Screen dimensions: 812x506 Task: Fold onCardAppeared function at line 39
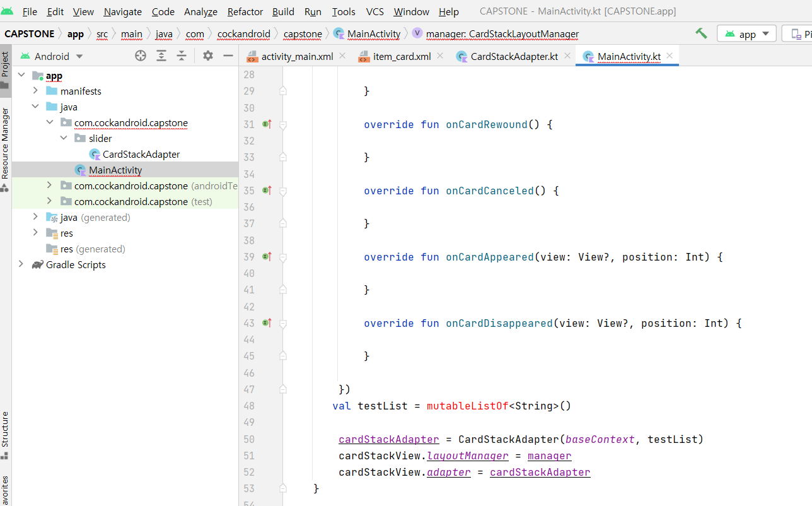point(283,257)
